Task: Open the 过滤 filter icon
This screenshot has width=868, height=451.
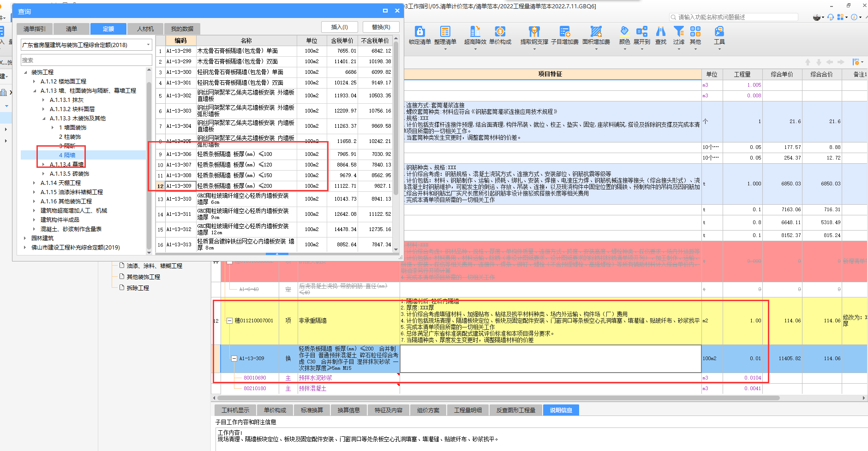Action: 678,31
